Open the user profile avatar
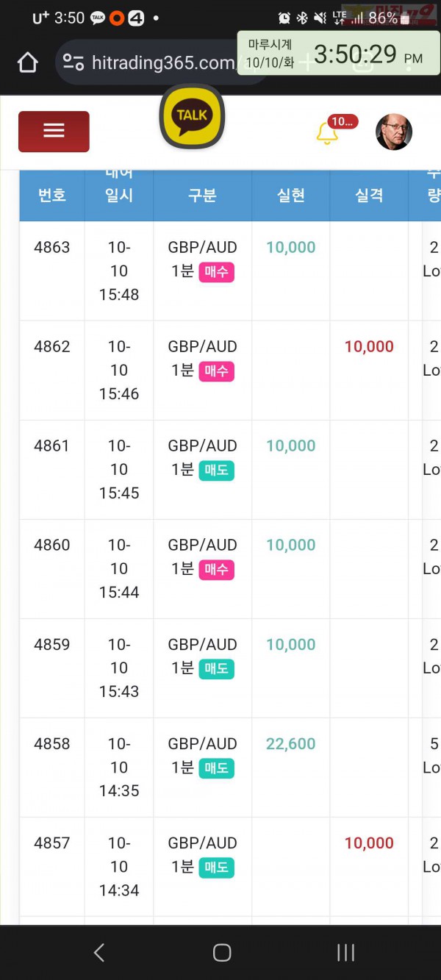This screenshot has width=441, height=980. (x=394, y=132)
